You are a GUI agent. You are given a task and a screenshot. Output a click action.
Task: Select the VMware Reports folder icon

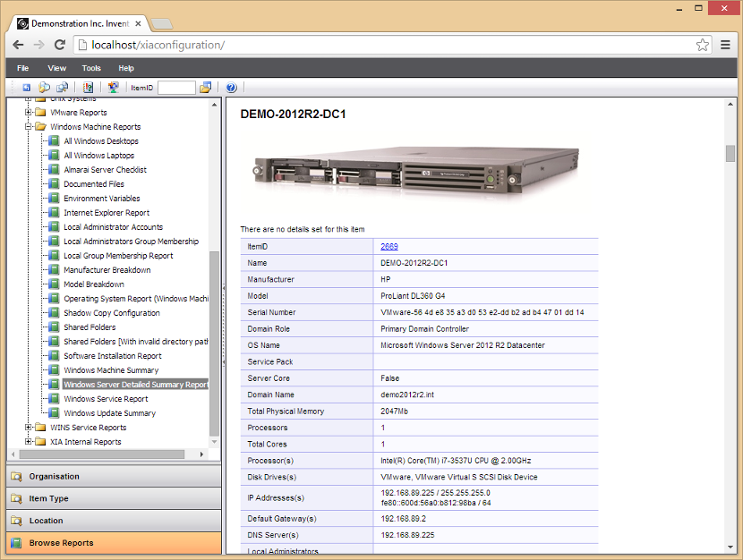[x=41, y=112]
